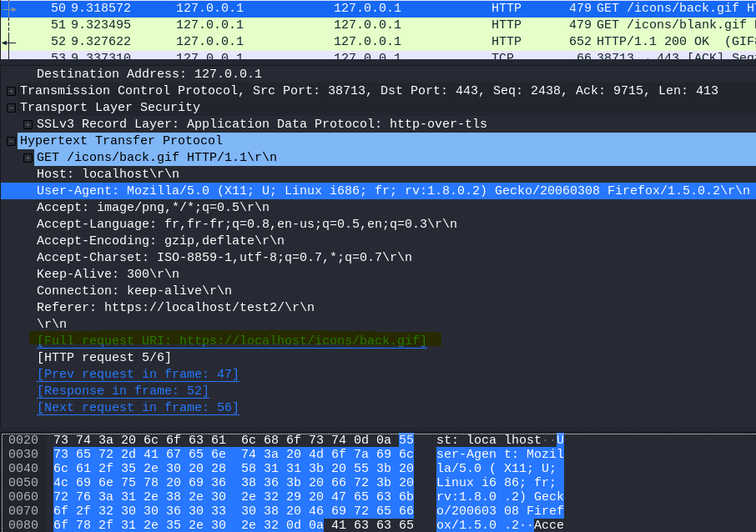Select the SSLv3 Record Layer line
This screenshot has height=532, width=756.
click(262, 124)
